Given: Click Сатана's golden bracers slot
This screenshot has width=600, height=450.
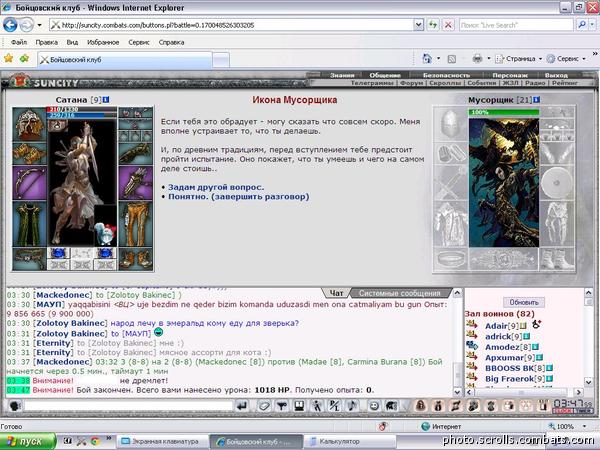Looking at the screenshot, I should pyautogui.click(x=29, y=154).
